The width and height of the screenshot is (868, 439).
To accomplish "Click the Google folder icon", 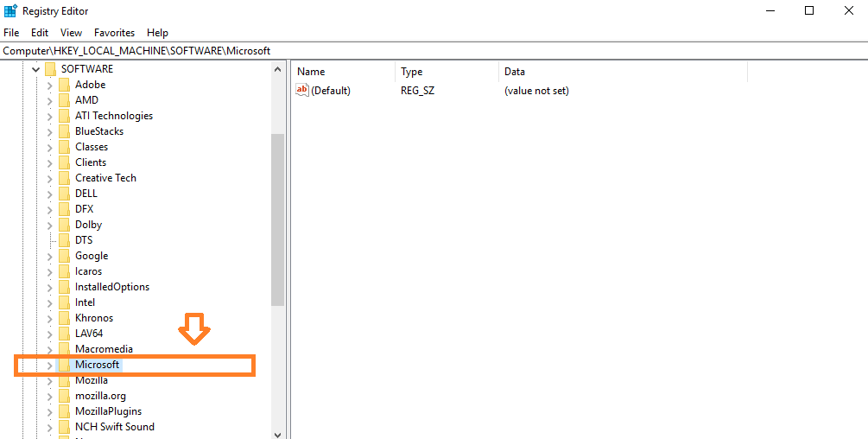I will tap(64, 256).
